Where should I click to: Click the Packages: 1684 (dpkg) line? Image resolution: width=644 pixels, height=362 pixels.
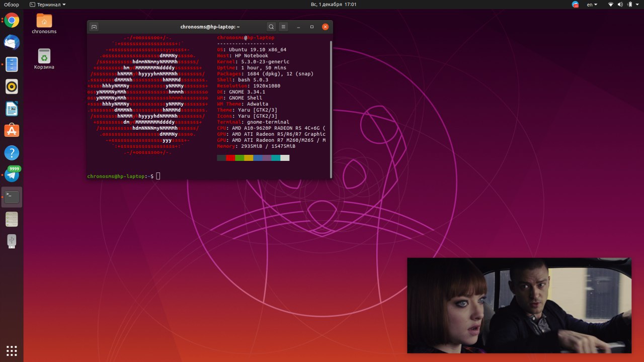click(265, 74)
